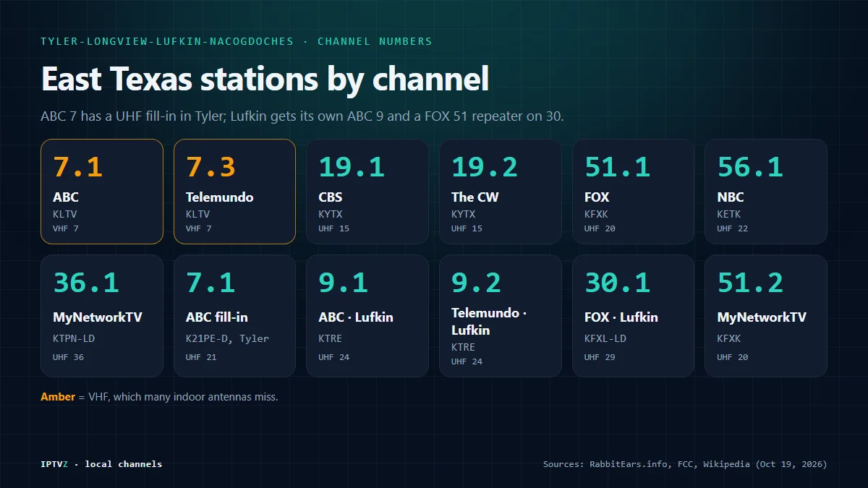The height and width of the screenshot is (488, 868).
Task: Open the 56.1 NBC KETK card
Action: (x=766, y=192)
